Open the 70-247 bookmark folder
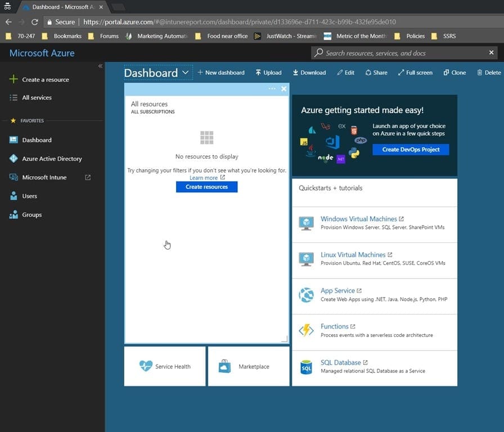 click(21, 36)
